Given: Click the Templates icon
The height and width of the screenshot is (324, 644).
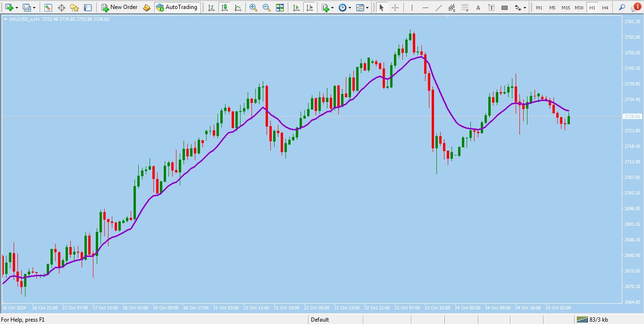Looking at the screenshot, I should (x=360, y=8).
